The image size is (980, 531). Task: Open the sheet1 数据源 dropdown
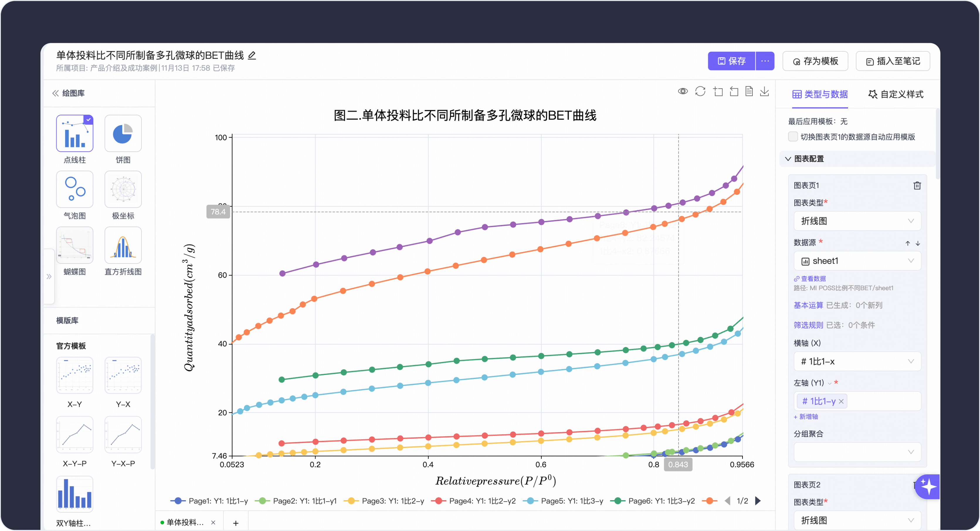pos(857,261)
